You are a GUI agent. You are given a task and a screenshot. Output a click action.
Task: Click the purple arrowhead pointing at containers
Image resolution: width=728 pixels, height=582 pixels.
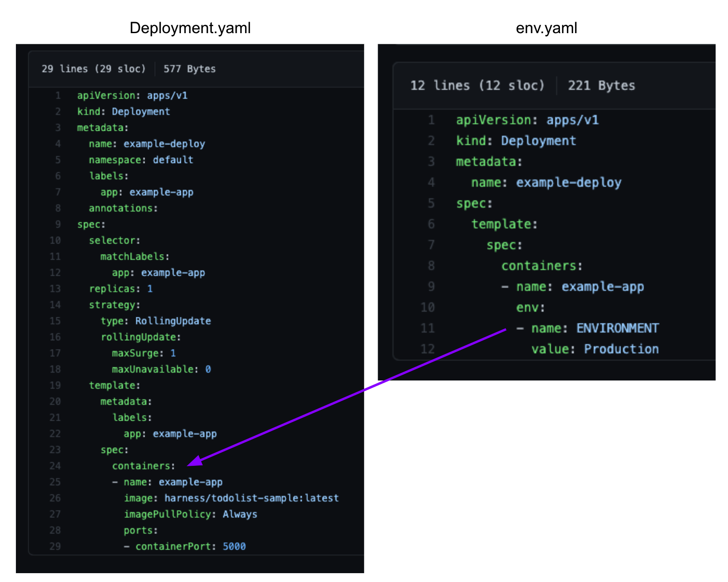click(x=195, y=461)
